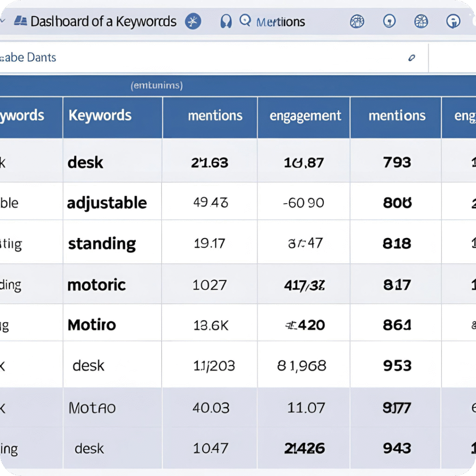Open the standing keyword entry
The image size is (476, 476).
(x=102, y=244)
